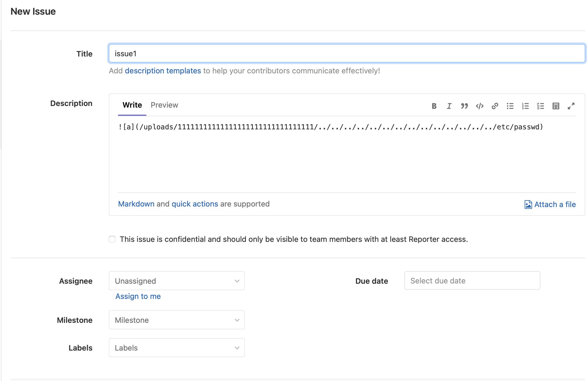Switch to the Preview tab
This screenshot has height=381, width=588.
(x=164, y=105)
